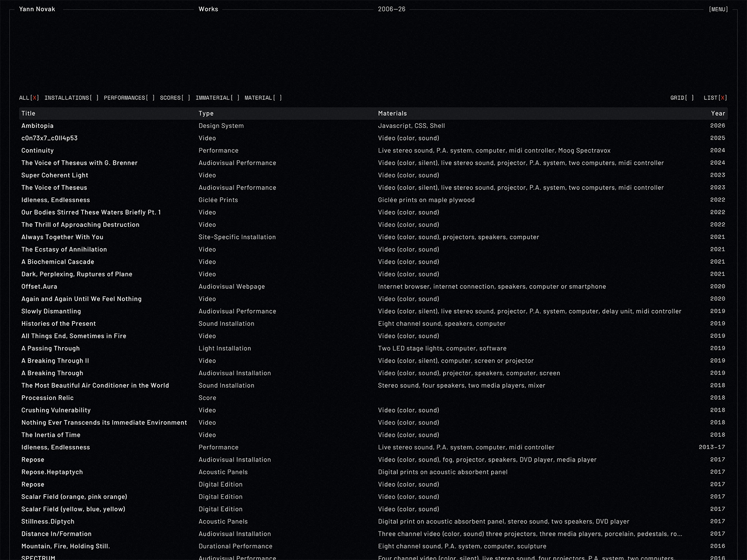Open Our Bodies Stirred These Waters Briefly Pt. 1
The height and width of the screenshot is (560, 747).
(x=91, y=212)
